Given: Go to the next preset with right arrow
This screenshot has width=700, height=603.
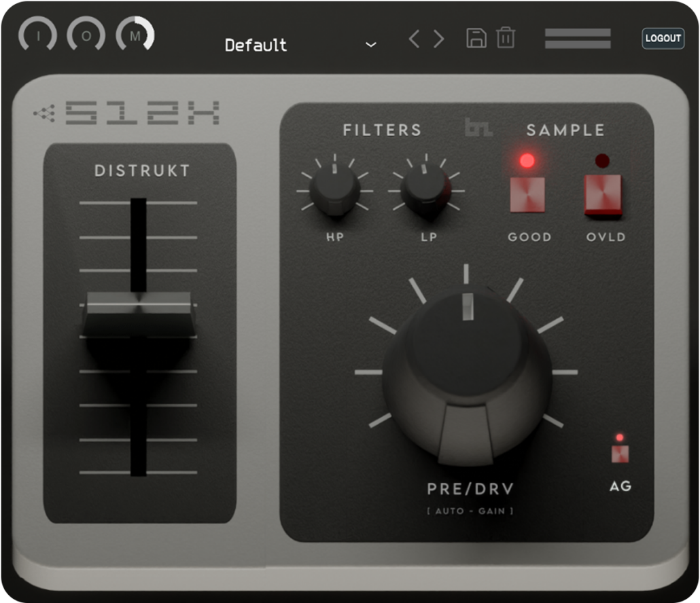Looking at the screenshot, I should 439,39.
